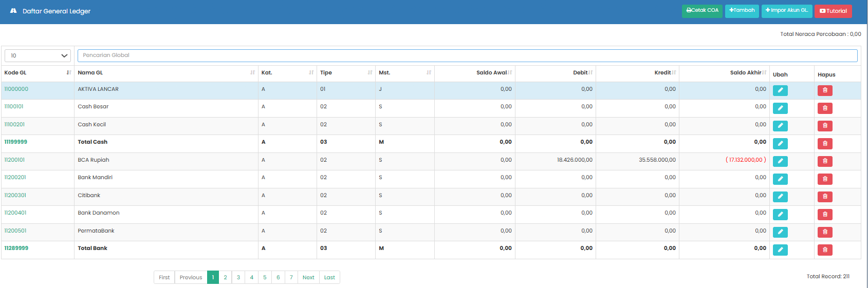Viewport: 868px width, 288px height.
Task: Delete the Bank Mandiri account
Action: click(825, 179)
